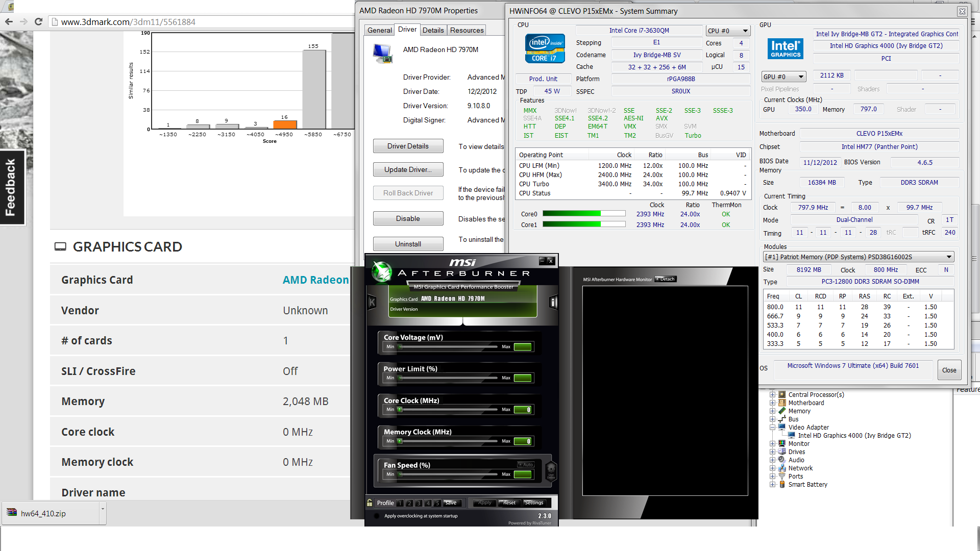Switch to the Resources tab
980x551 pixels.
point(467,30)
